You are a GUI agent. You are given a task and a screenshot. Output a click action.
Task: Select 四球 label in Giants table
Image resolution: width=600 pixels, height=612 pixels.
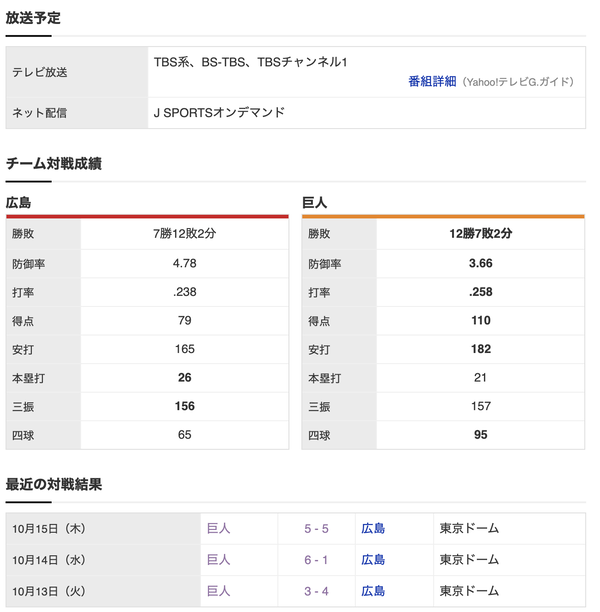point(319,435)
